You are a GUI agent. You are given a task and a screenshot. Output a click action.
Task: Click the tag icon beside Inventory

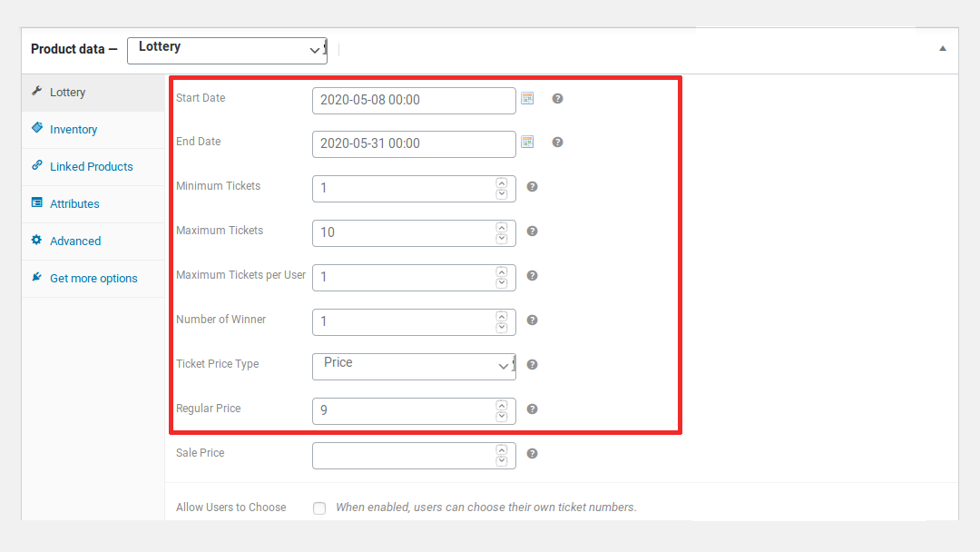pyautogui.click(x=37, y=128)
